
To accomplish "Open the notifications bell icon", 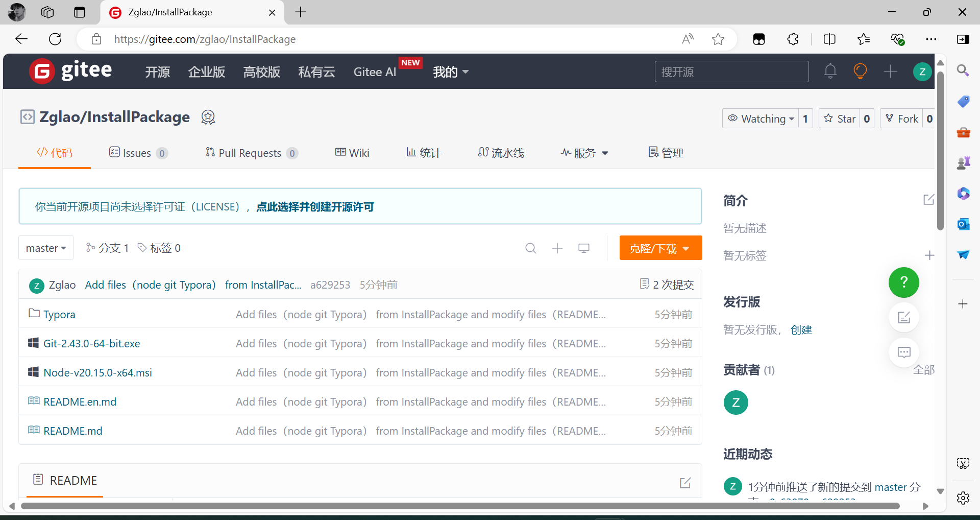I will point(830,72).
